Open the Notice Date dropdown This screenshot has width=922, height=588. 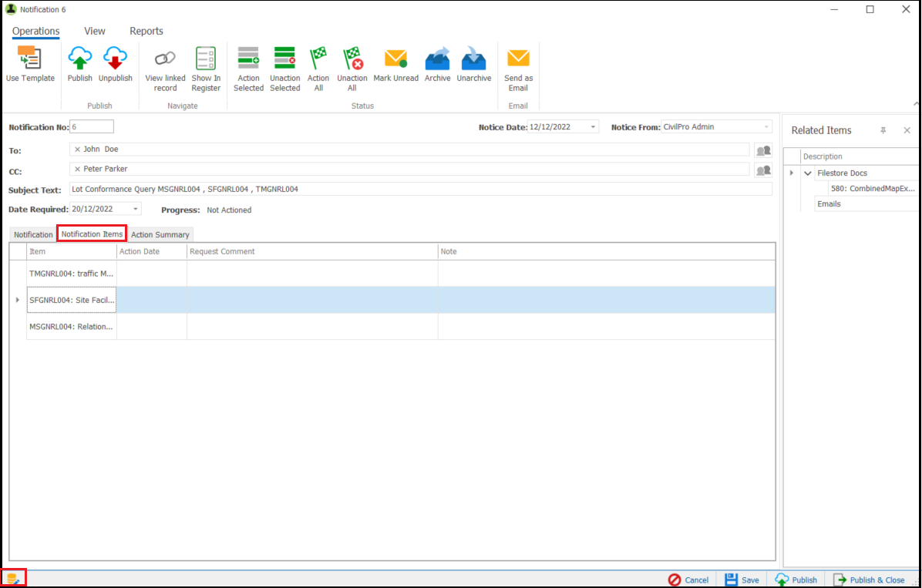pyautogui.click(x=593, y=127)
